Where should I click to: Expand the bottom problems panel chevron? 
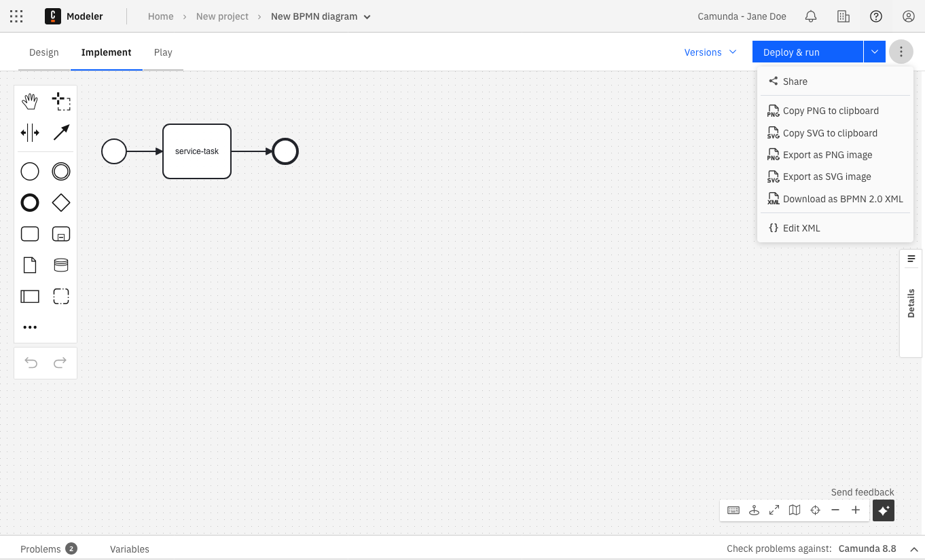pos(914,549)
